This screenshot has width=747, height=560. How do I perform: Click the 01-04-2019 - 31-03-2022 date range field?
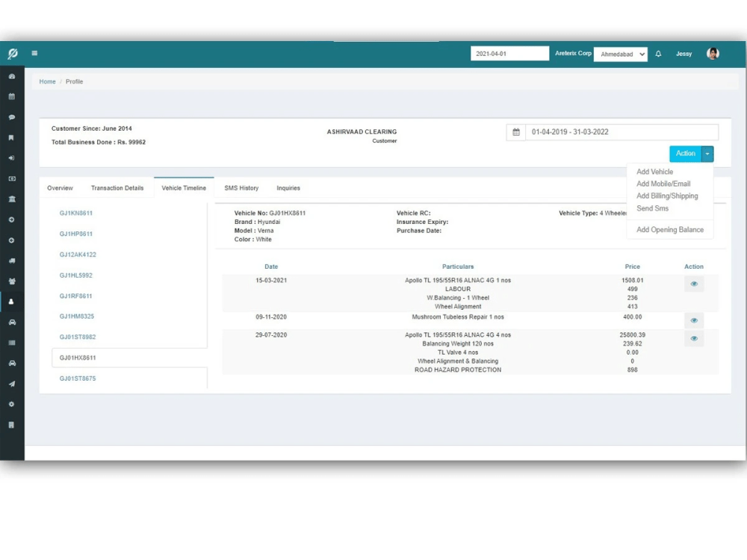(x=622, y=132)
